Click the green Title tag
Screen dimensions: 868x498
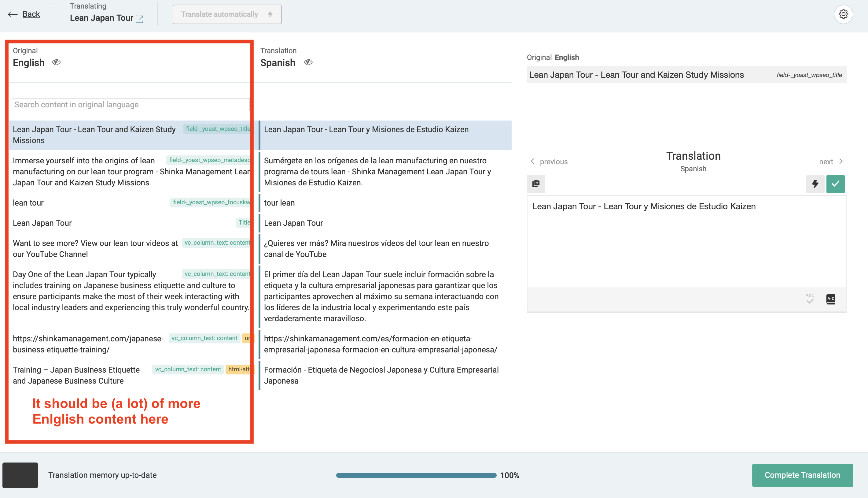coord(244,222)
